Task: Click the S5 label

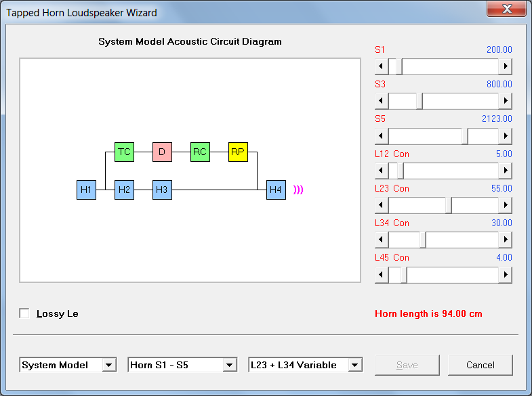Action: pyautogui.click(x=380, y=119)
